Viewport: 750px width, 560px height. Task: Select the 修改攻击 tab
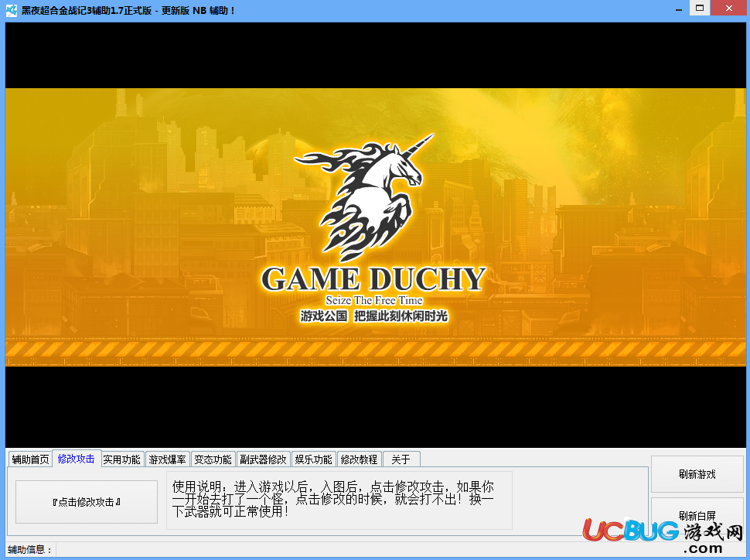tap(76, 458)
